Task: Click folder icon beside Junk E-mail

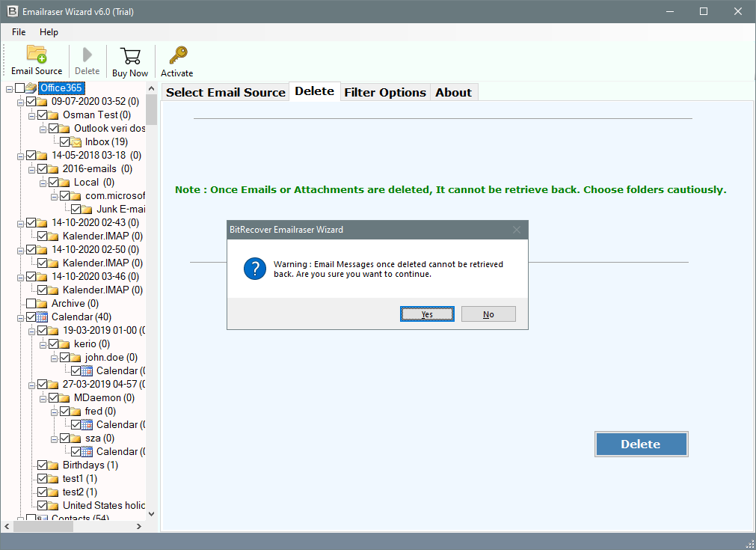Action: coord(87,210)
